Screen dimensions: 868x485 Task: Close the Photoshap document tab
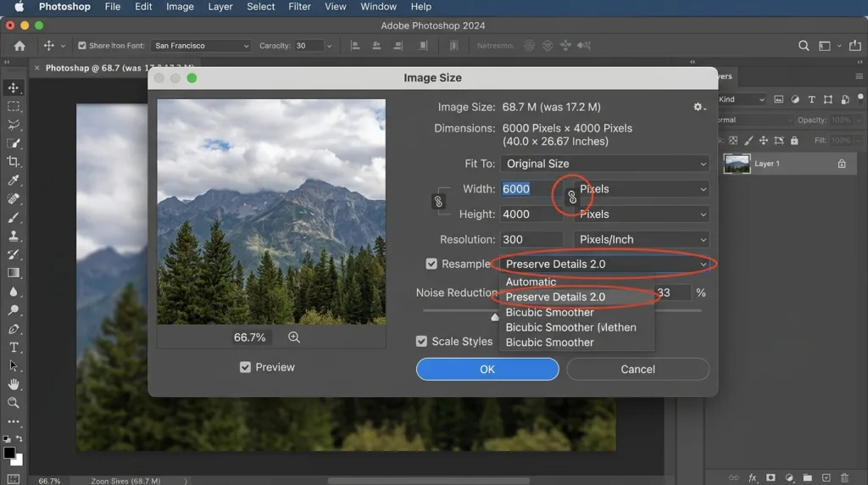click(36, 68)
